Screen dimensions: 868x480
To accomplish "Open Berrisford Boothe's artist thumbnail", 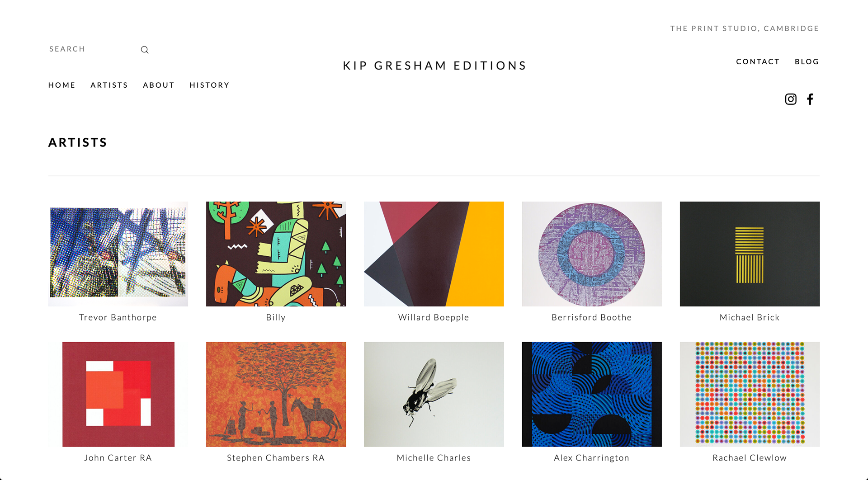I will [x=591, y=254].
